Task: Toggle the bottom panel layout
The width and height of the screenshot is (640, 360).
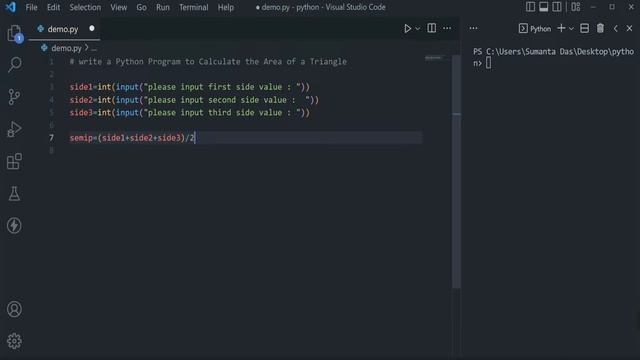Action: pyautogui.click(x=544, y=7)
